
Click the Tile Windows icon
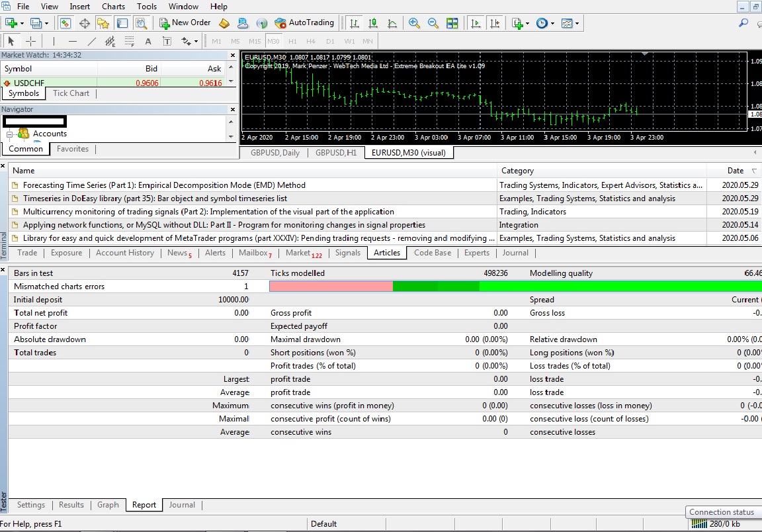(x=452, y=23)
